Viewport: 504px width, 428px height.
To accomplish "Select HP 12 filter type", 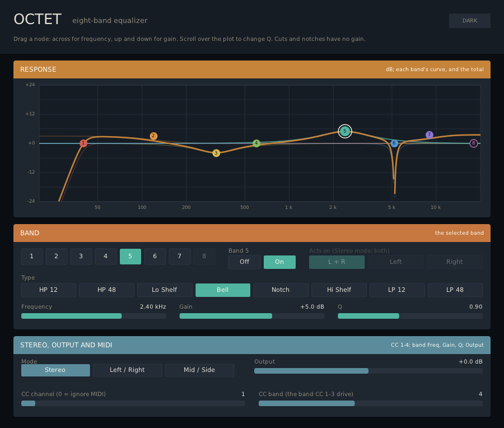I will [49, 290].
